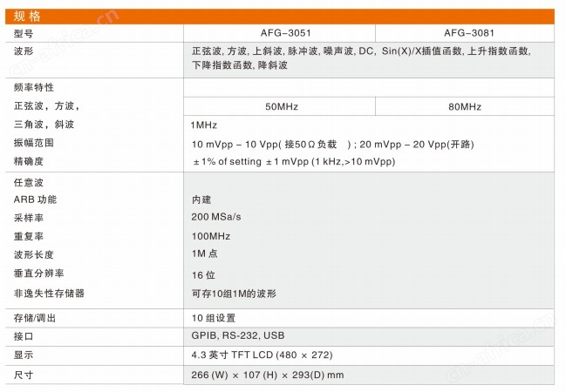Select the 三角波，斜波 label
This screenshot has height=392, width=566.
(44, 125)
